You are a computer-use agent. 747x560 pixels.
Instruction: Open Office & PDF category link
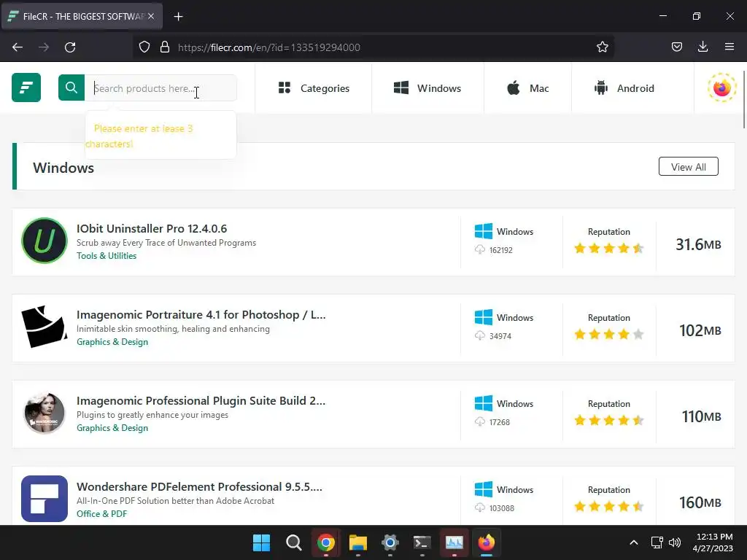[102, 514]
